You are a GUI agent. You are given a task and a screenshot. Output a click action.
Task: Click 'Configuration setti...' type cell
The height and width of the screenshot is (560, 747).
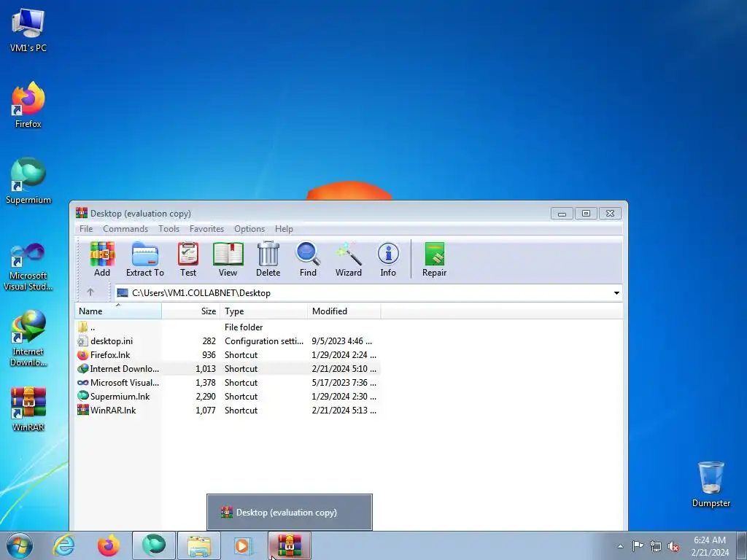264,341
